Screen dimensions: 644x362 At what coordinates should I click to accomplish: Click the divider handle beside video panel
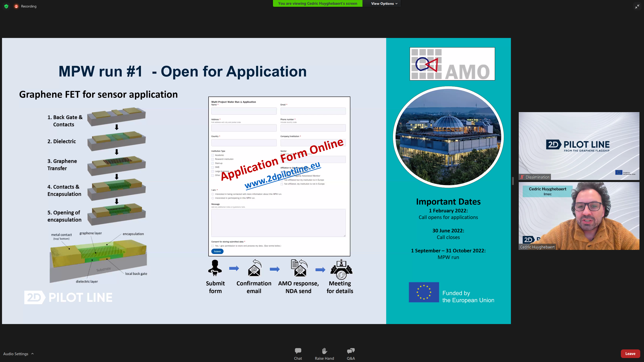coord(513,181)
